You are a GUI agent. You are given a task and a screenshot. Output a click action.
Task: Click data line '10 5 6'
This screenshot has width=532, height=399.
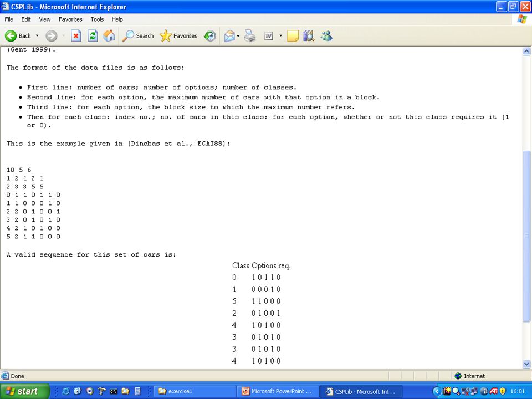(19, 170)
